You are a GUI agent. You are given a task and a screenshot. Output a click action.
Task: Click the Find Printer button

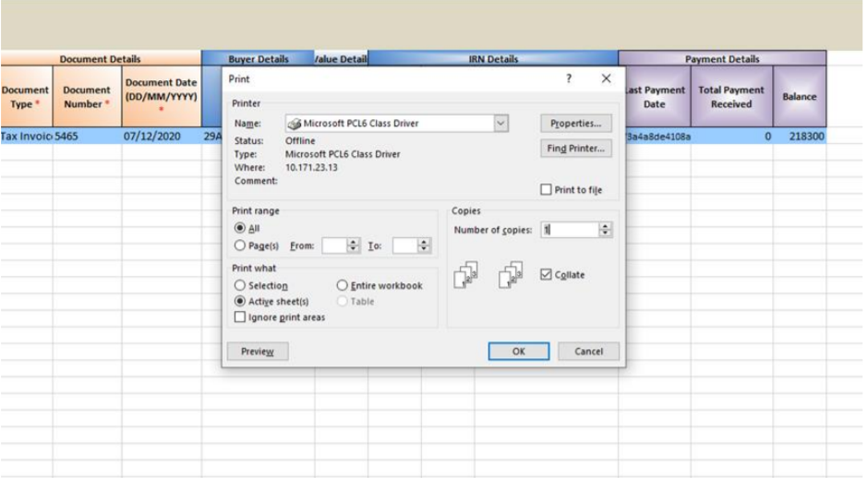coord(575,149)
